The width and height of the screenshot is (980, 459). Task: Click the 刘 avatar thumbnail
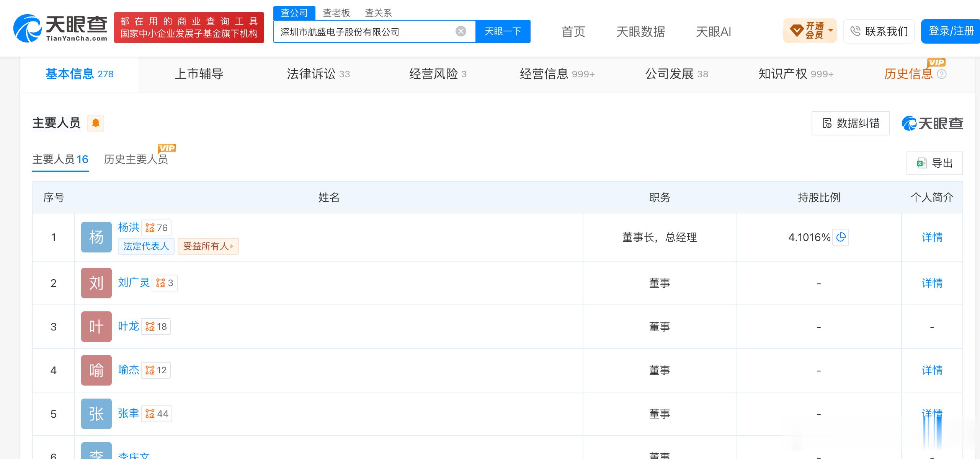[96, 283]
